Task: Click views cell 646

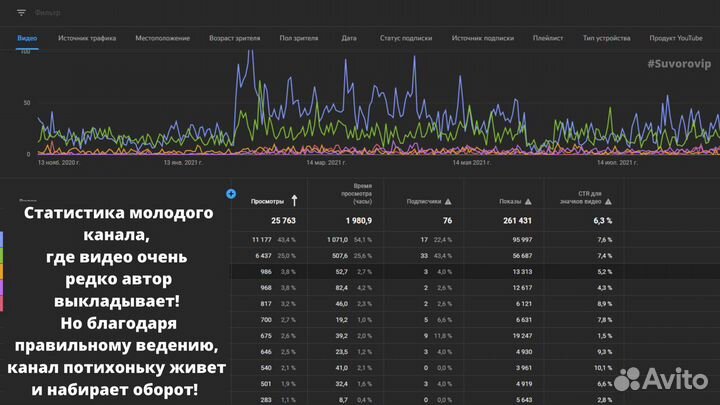Action: tap(266, 352)
